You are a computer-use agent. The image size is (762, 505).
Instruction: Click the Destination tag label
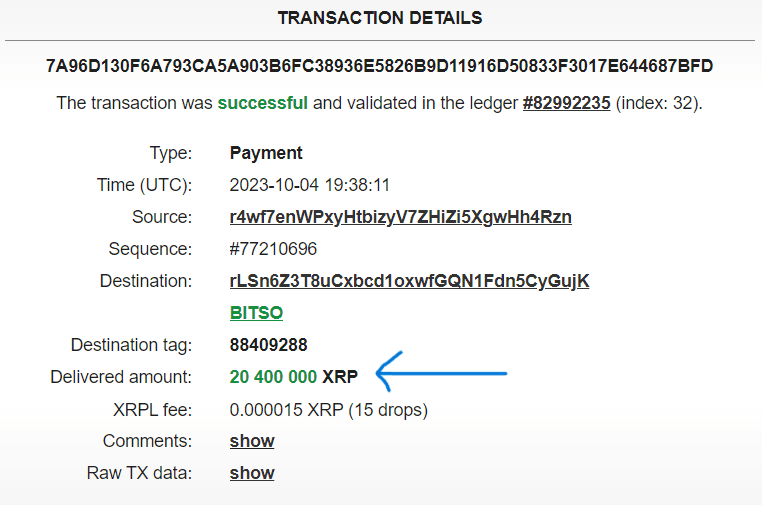(x=132, y=345)
